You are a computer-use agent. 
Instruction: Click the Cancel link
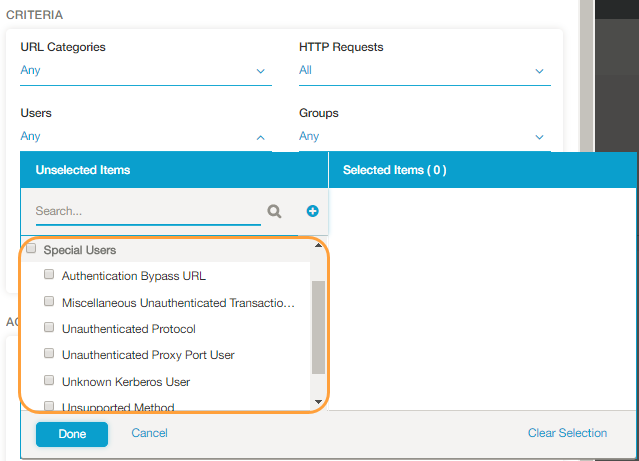click(x=149, y=433)
